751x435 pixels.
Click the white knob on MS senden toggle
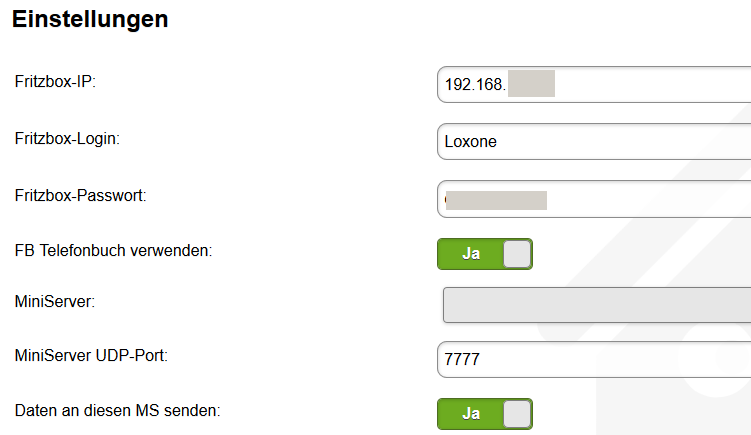[516, 414]
